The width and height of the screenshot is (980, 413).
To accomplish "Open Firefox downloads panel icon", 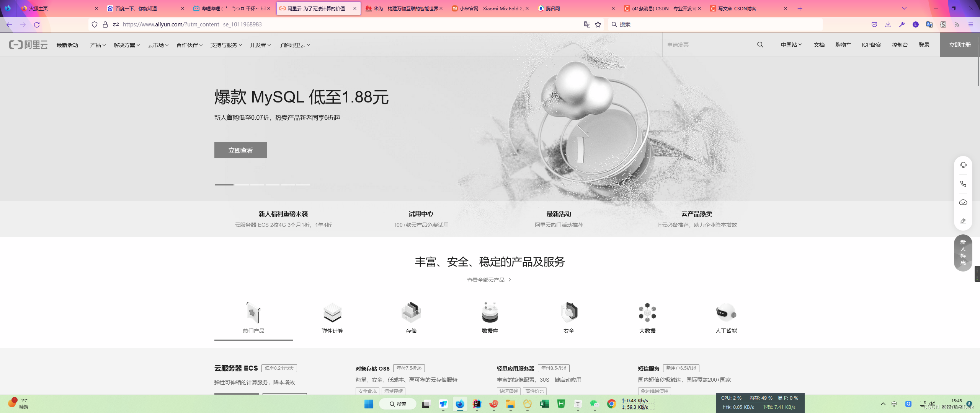I will 888,24.
